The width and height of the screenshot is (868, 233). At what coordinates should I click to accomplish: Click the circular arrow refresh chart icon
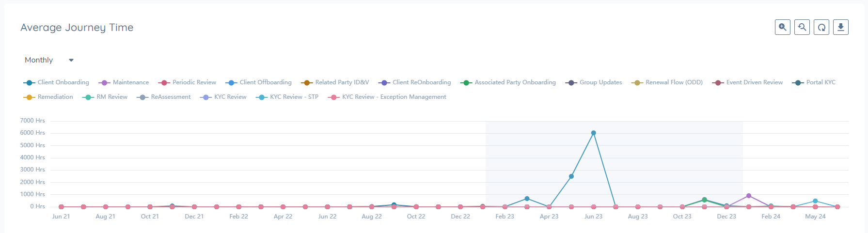(821, 27)
